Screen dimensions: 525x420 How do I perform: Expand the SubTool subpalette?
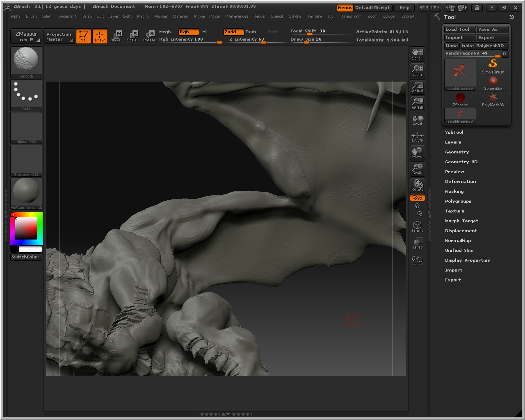454,132
